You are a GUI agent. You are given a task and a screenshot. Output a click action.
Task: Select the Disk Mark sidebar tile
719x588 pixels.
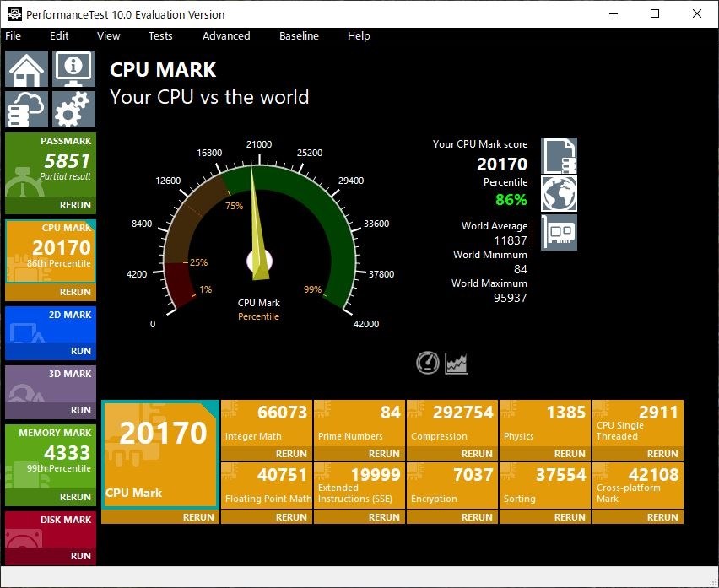51,529
